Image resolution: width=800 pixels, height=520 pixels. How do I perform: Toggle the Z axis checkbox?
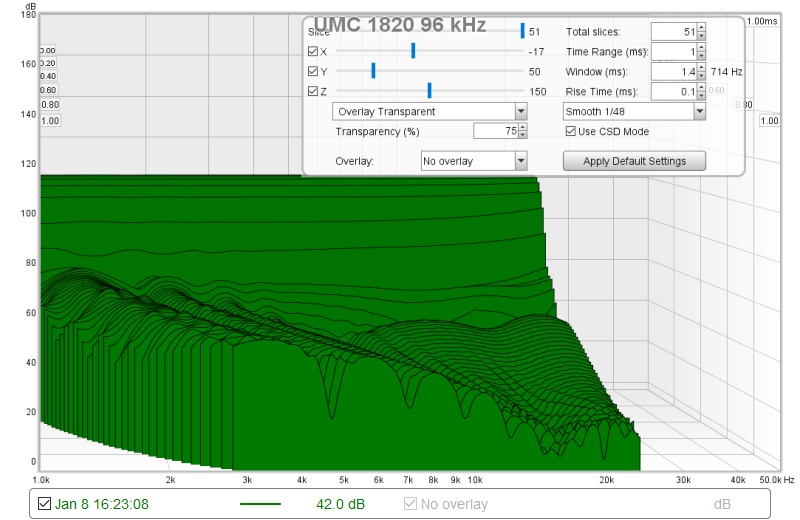tap(313, 91)
